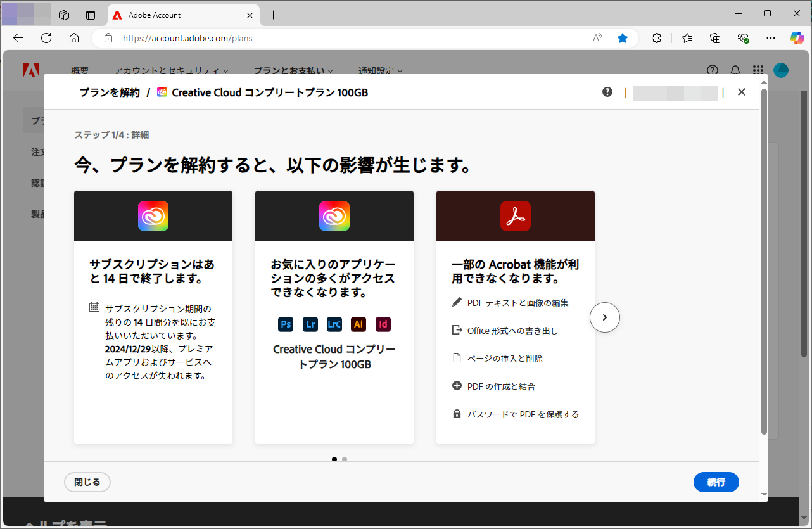Click the export icon next to Office 形式への書き出し
812x529 pixels.
pos(457,330)
